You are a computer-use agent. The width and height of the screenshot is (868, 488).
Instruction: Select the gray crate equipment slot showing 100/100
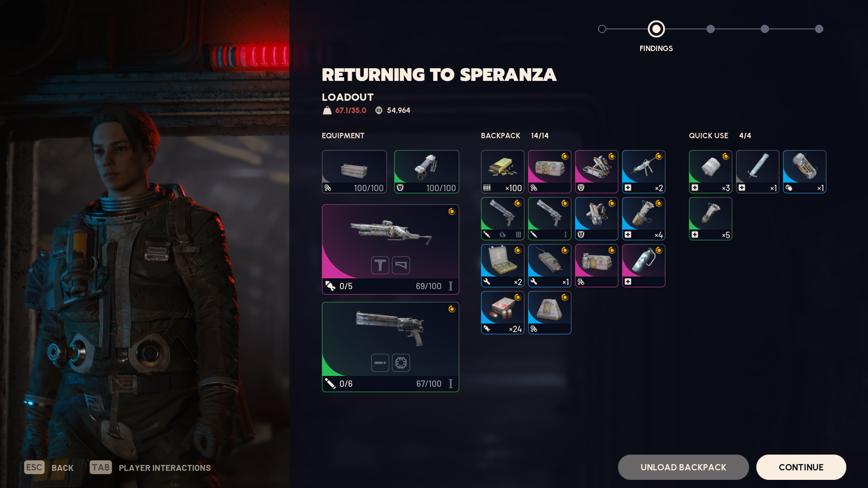(x=354, y=172)
